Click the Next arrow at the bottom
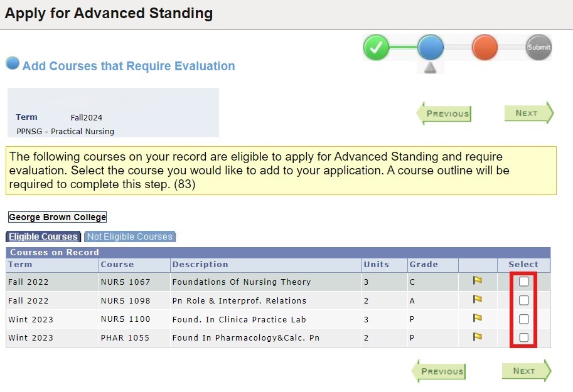573x392 pixels. (x=525, y=371)
